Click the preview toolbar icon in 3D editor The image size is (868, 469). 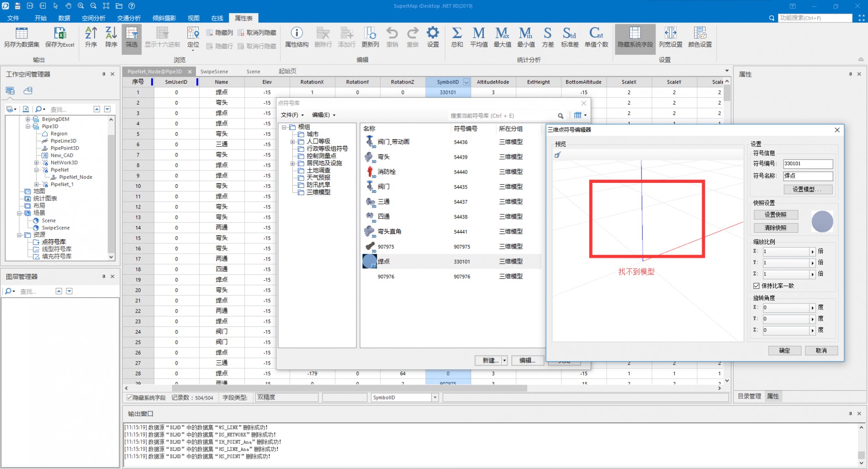pyautogui.click(x=558, y=155)
